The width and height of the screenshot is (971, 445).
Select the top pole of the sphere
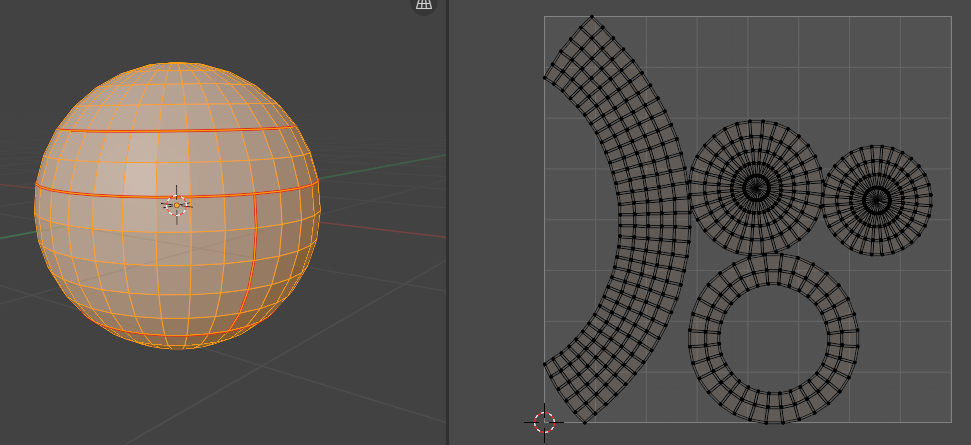point(177,64)
